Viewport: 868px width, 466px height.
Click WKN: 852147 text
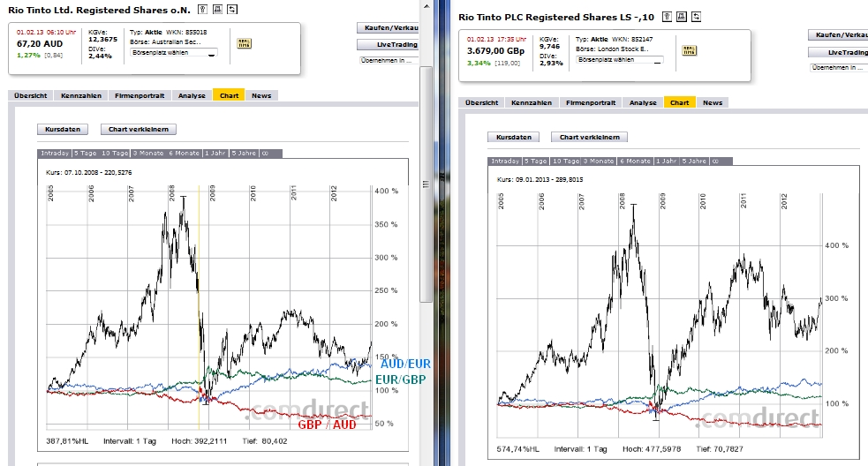632,40
